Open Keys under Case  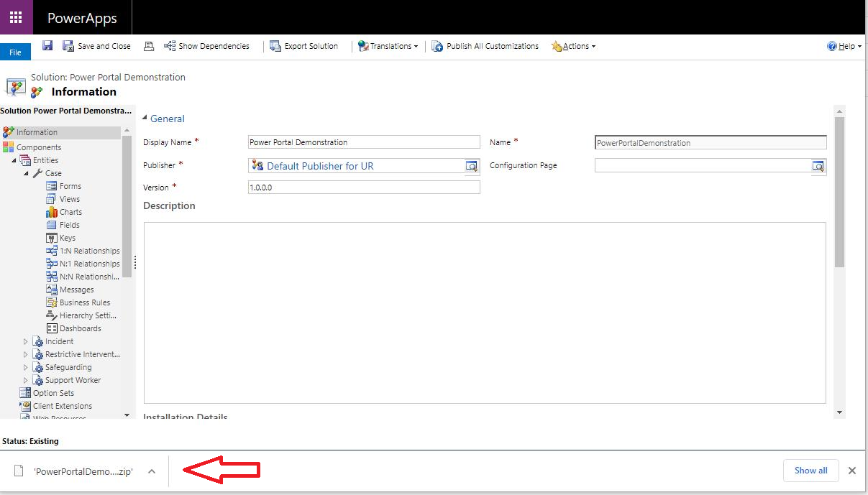(67, 238)
